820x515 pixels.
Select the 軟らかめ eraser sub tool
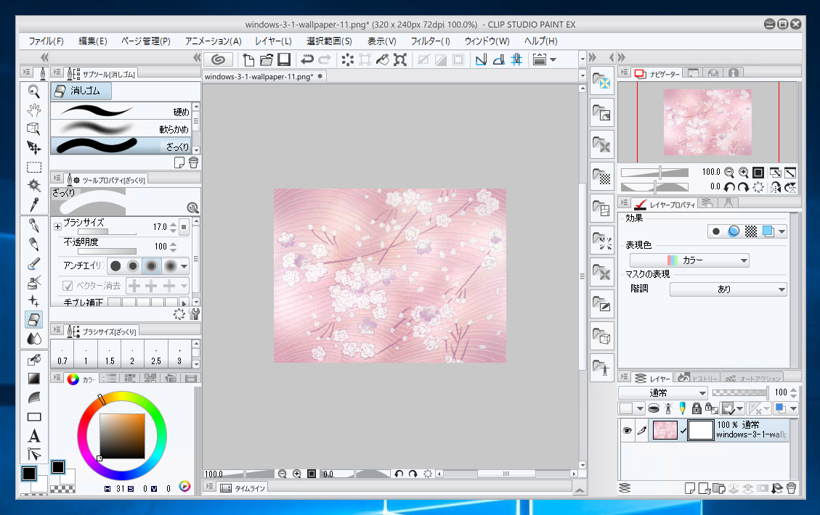121,129
